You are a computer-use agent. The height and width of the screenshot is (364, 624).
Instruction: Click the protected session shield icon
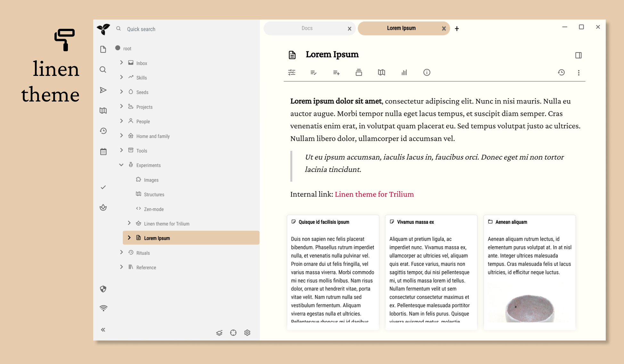coord(103,289)
